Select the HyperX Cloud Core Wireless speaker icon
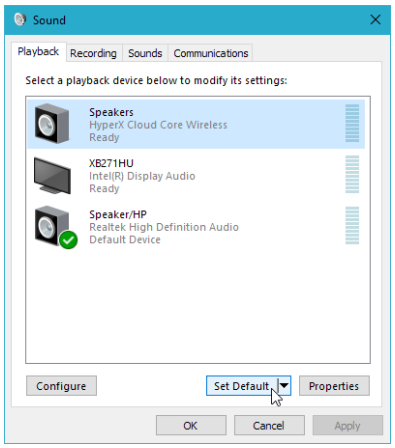Image resolution: width=395 pixels, height=448 pixels. (x=52, y=124)
